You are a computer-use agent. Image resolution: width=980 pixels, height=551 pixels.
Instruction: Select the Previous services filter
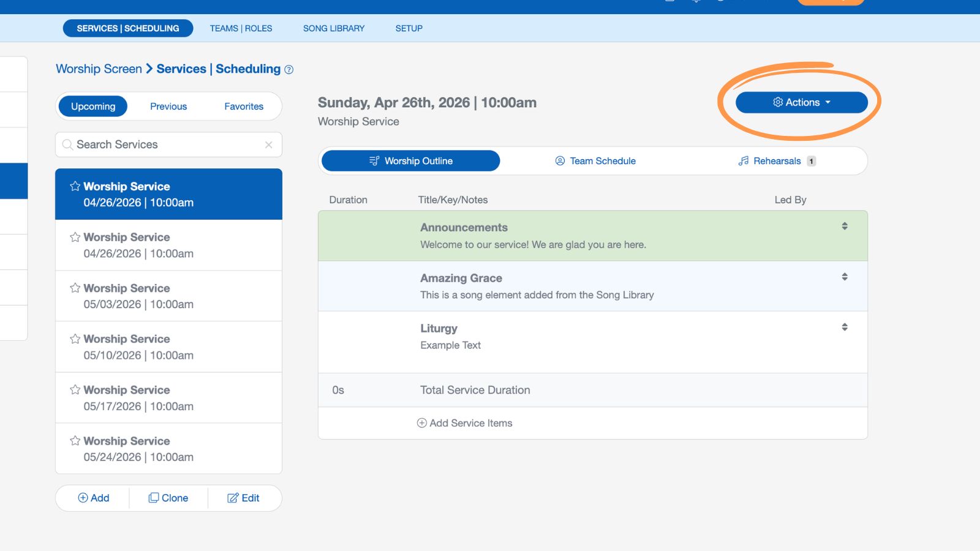(x=168, y=106)
